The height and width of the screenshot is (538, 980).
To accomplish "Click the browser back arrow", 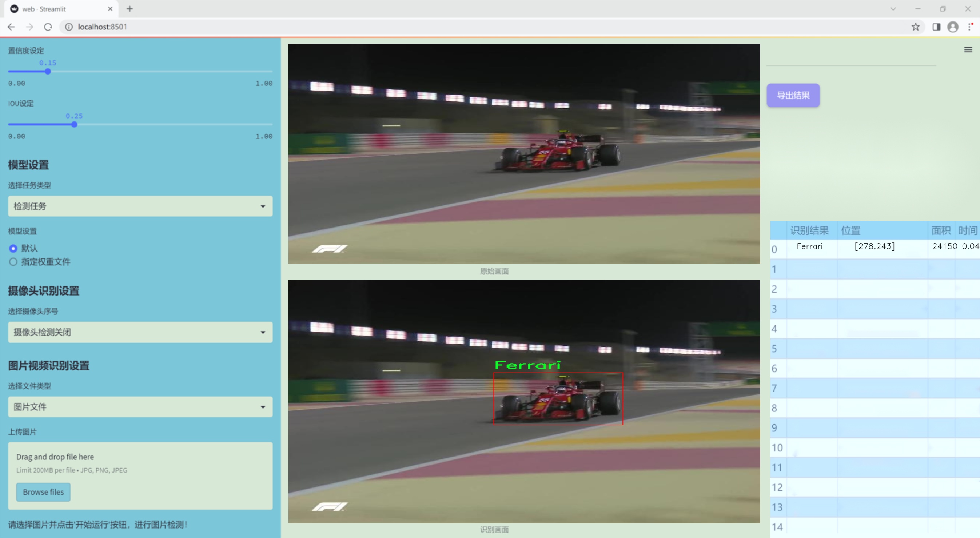I will (11, 27).
